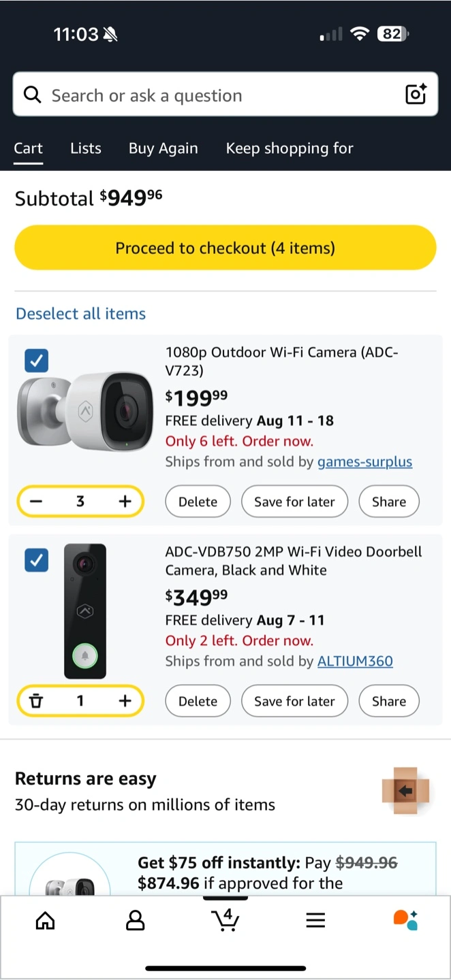This screenshot has width=451, height=980.
Task: Uncheck the Outdoor Wi-Fi Camera checkbox
Action: [x=36, y=361]
